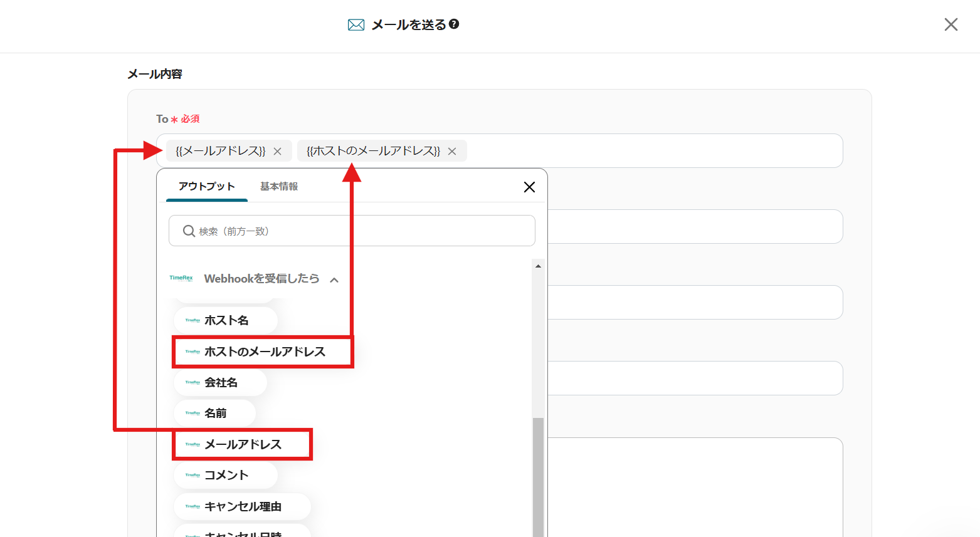
Task: Click the メール内容 heading
Action: 155,74
